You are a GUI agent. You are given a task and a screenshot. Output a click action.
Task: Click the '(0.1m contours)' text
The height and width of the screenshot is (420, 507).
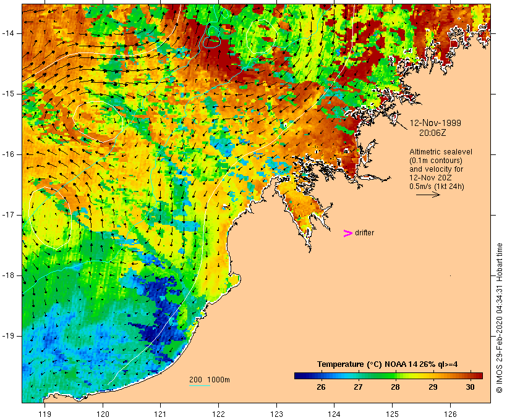[x=436, y=161]
